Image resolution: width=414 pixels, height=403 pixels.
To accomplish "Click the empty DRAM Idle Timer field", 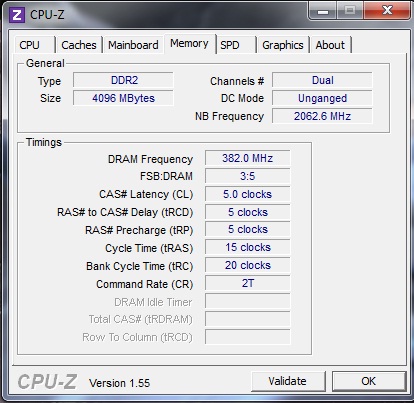I will 248,301.
